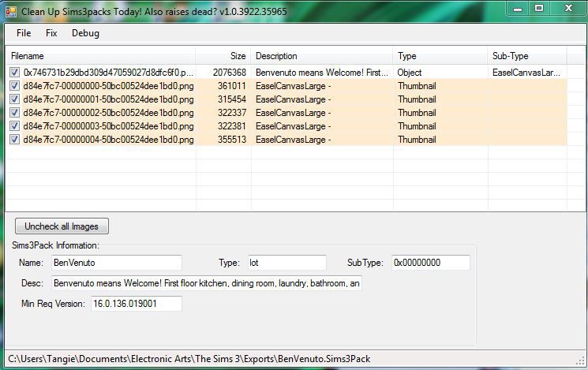588x370 pixels.
Task: Click the Sub-Type column header
Action: (x=526, y=56)
